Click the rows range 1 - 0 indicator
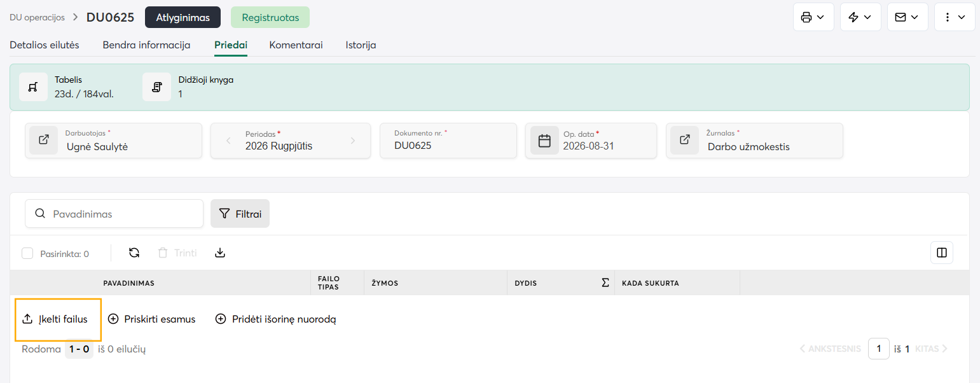980x383 pixels. pos(79,349)
